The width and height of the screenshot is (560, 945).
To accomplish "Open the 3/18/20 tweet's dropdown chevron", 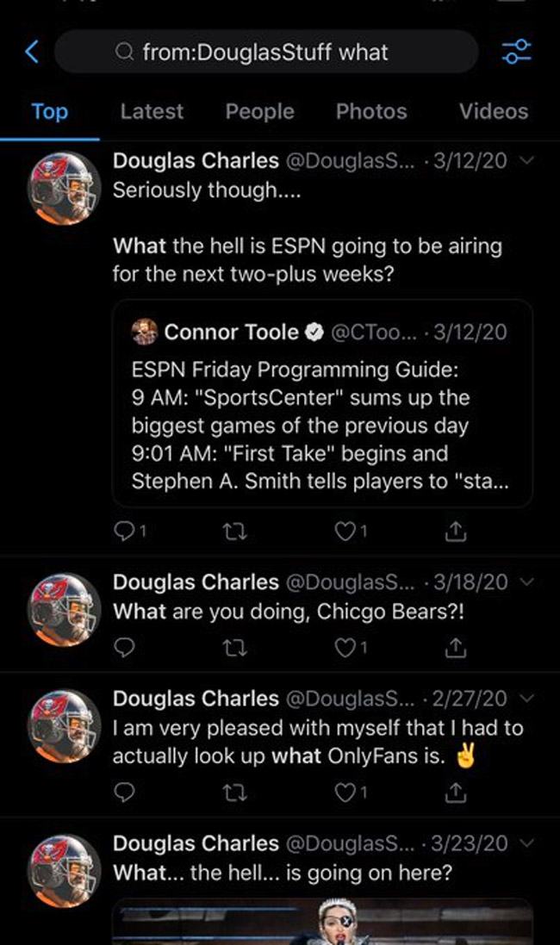I will 528,582.
